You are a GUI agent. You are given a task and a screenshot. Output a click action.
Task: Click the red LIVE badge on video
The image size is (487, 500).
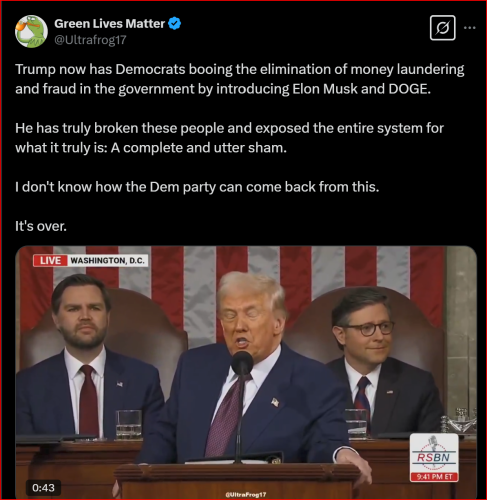(x=50, y=260)
